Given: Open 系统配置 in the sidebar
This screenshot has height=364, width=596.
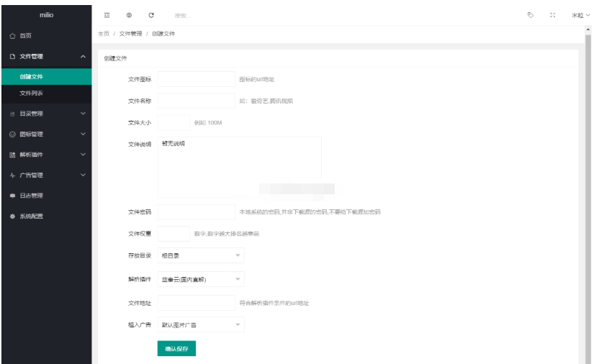Looking at the screenshot, I should click(x=46, y=217).
